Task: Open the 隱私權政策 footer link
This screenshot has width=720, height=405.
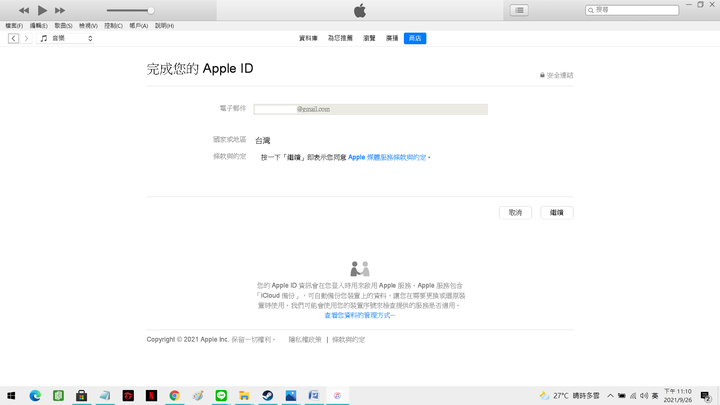Action: 305,340
